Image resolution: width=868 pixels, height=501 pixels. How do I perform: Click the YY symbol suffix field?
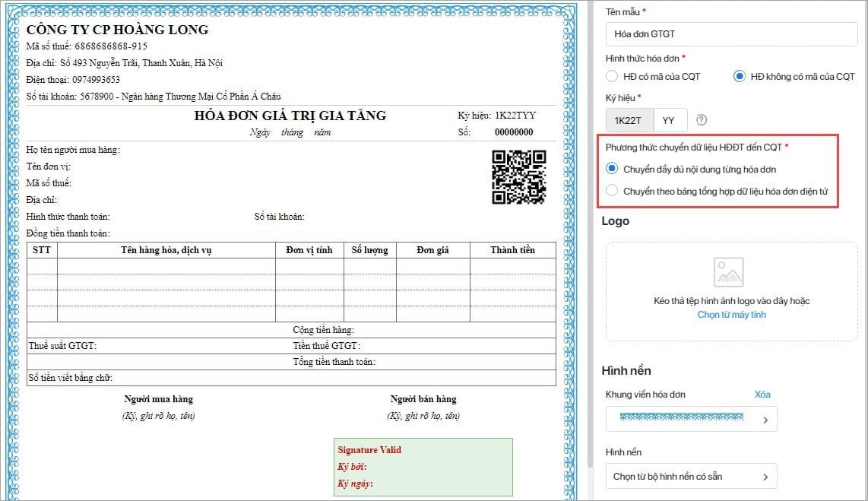pyautogui.click(x=670, y=120)
